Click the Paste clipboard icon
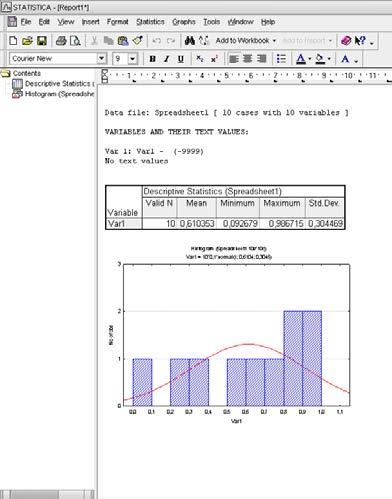This screenshot has width=392, height=499. [123, 41]
